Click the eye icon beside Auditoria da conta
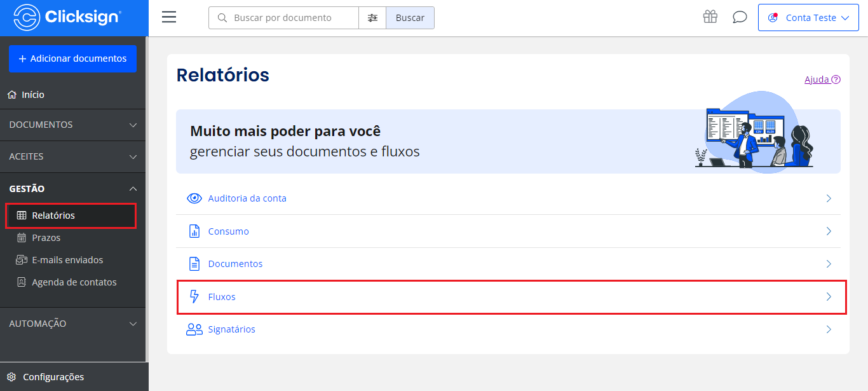 point(194,198)
